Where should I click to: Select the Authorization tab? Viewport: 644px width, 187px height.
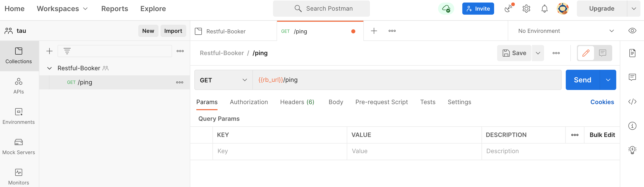click(x=249, y=102)
